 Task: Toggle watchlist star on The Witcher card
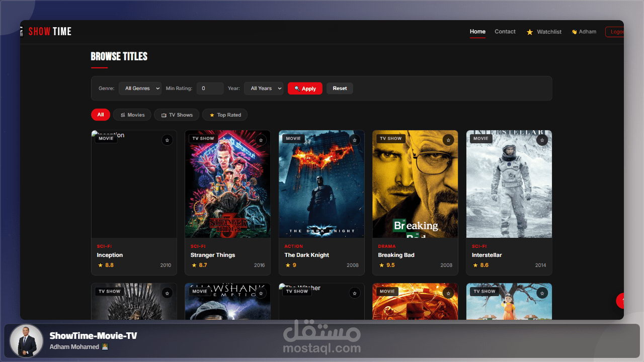pyautogui.click(x=355, y=293)
